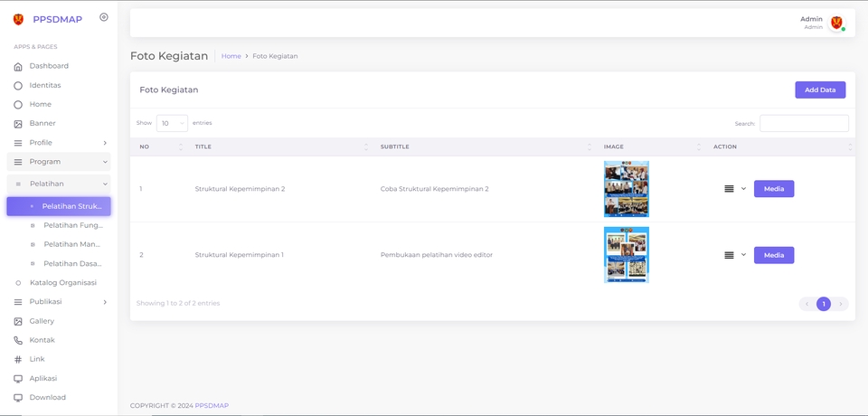Sort table by ACTION column

click(780, 147)
